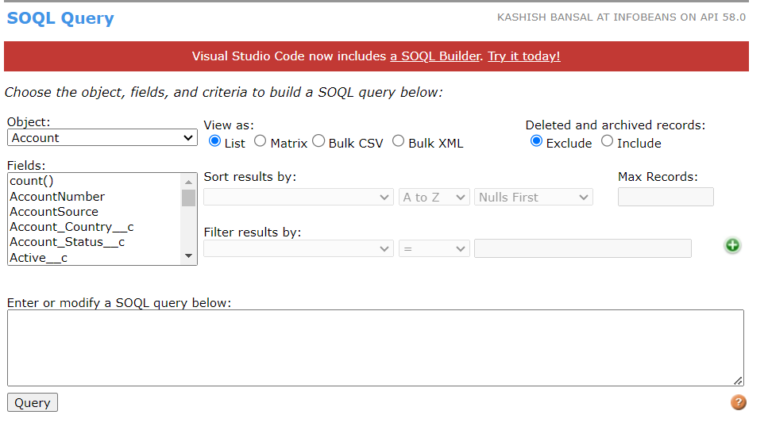Image resolution: width=768 pixels, height=434 pixels.
Task: Select Exclude for deleted and archived records
Action: coord(536,142)
